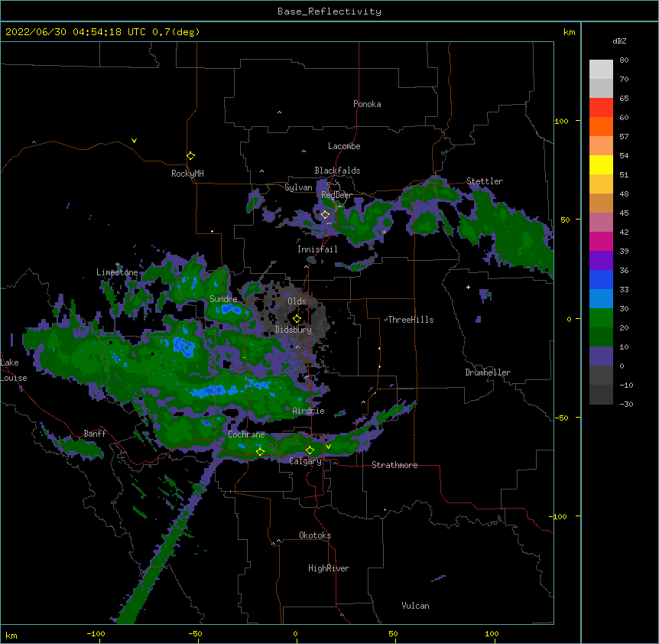Click the yellow diamond marker below Olds
659x644 pixels.
point(297,319)
